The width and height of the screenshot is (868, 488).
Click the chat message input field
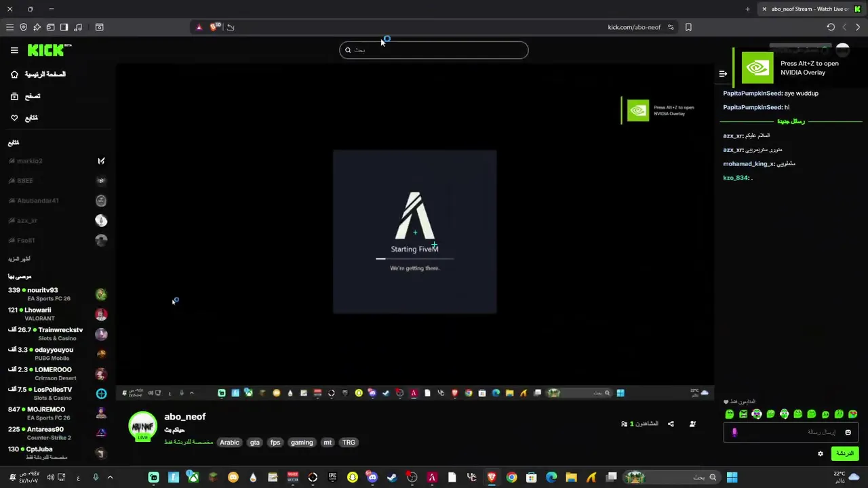click(x=791, y=432)
